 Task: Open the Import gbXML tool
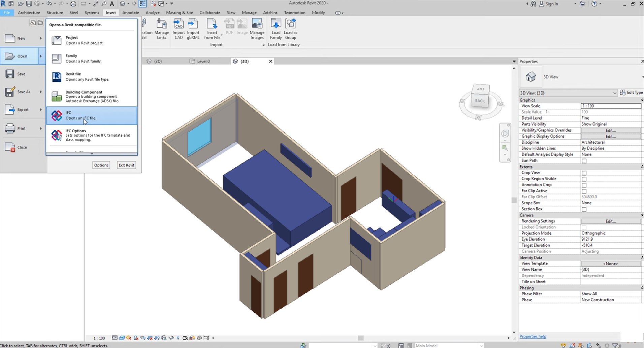pyautogui.click(x=193, y=28)
